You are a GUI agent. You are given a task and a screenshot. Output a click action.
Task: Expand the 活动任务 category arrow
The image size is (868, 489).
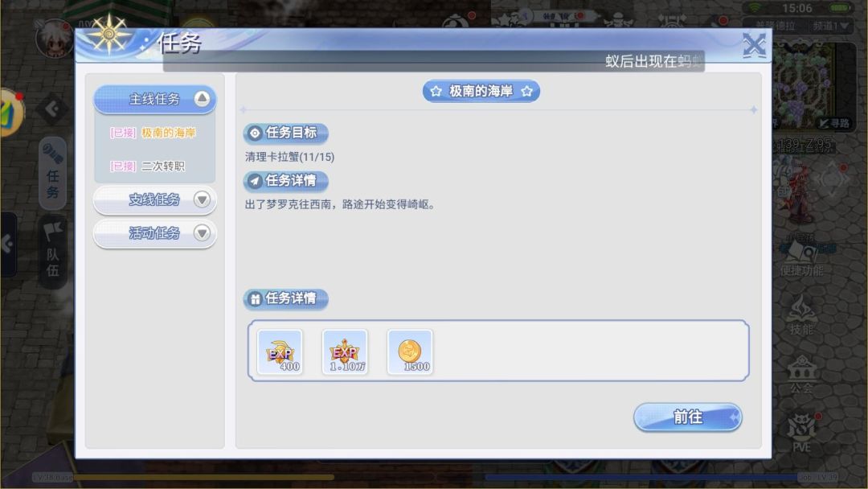click(202, 233)
